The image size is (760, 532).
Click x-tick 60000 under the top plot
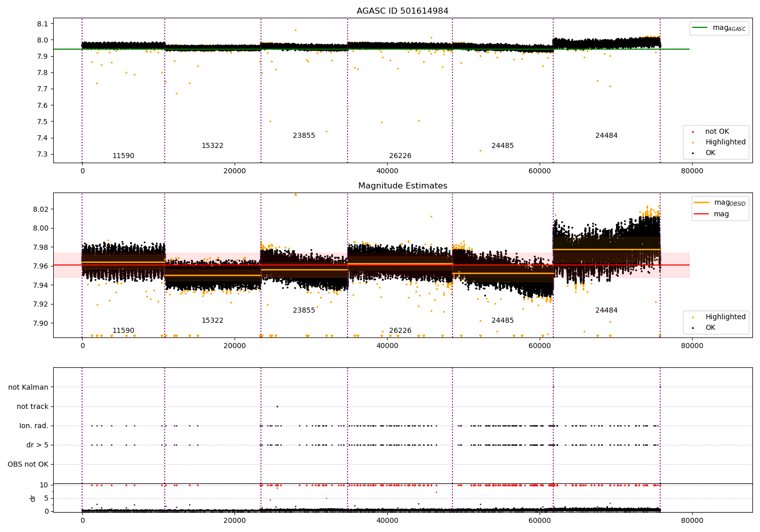point(540,171)
